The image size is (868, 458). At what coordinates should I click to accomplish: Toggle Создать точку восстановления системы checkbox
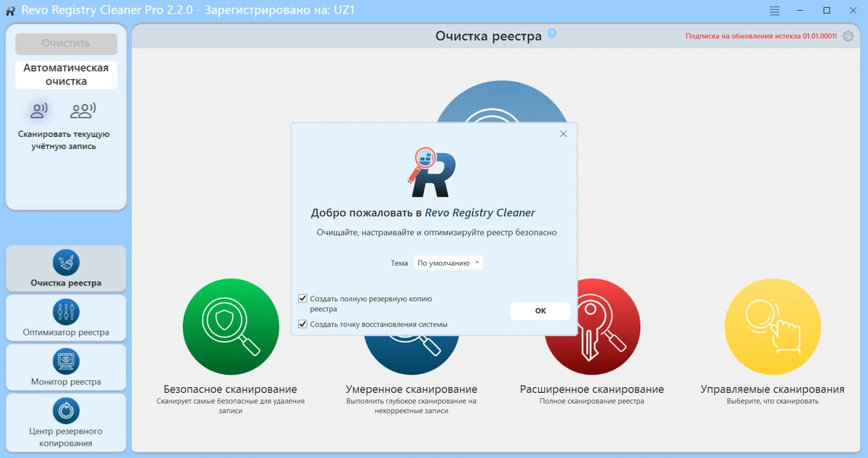pyautogui.click(x=302, y=324)
